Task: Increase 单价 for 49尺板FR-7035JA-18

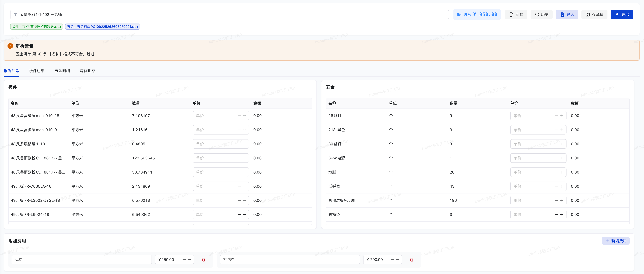Action: (244, 186)
